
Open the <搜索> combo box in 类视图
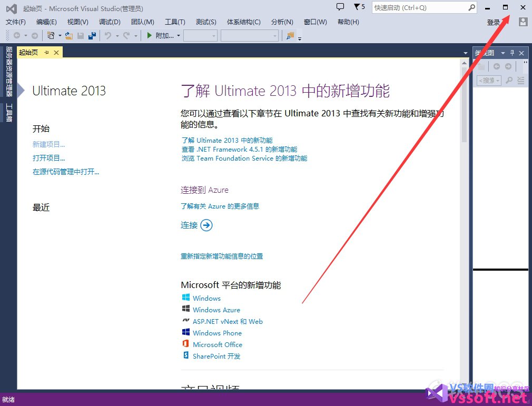click(x=489, y=81)
